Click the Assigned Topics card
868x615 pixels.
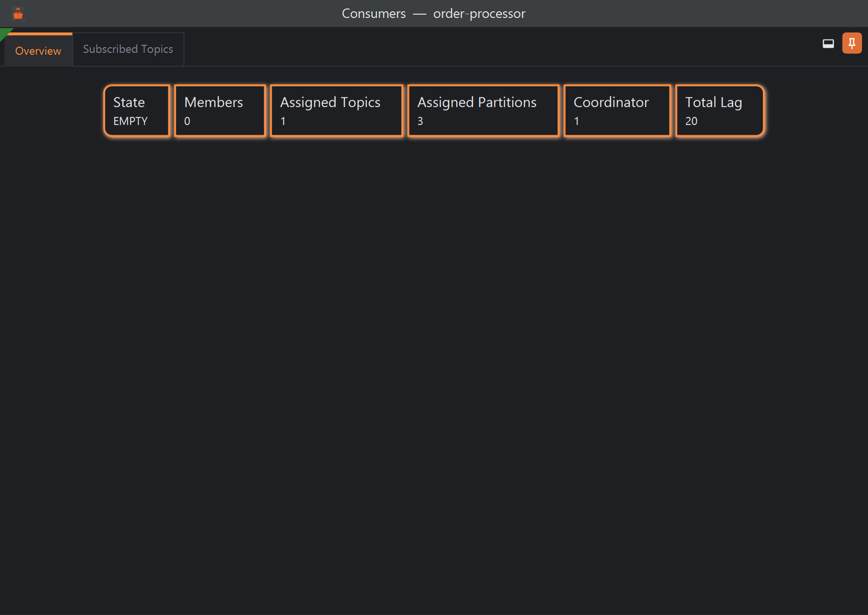click(x=337, y=111)
